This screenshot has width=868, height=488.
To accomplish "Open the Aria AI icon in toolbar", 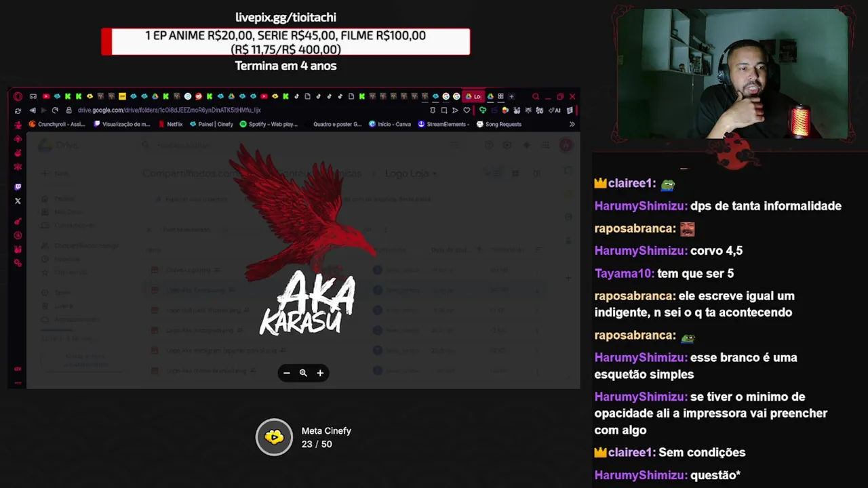I will pos(554,110).
